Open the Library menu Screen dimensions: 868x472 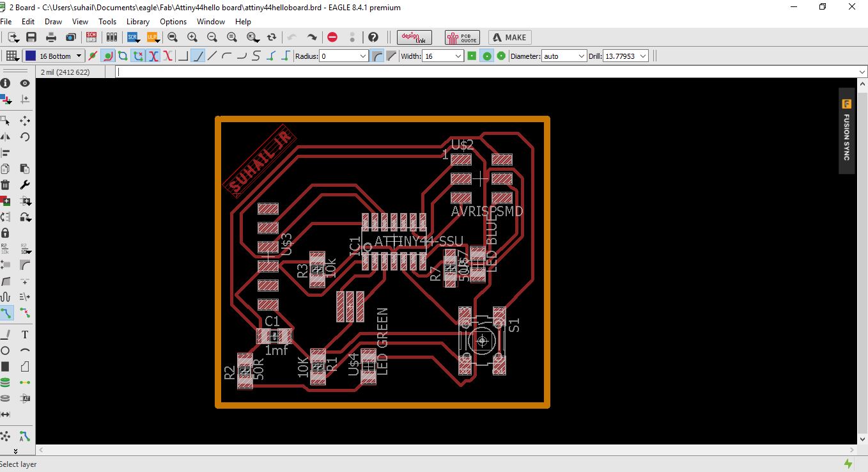tap(138, 21)
